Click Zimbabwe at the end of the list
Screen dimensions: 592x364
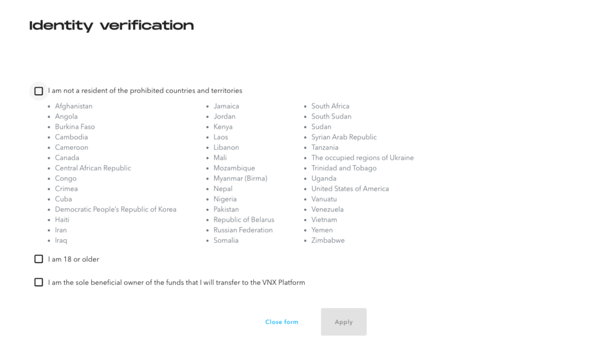coord(328,240)
